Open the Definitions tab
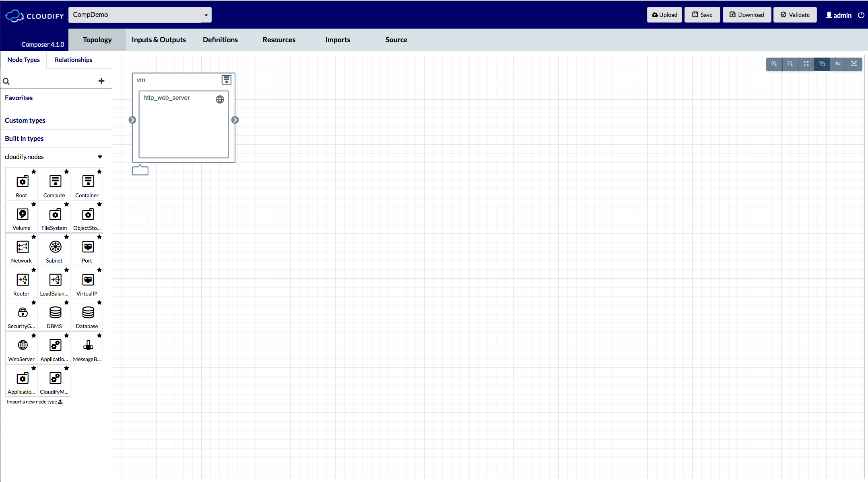Screen dimensions: 868x482 pyautogui.click(x=220, y=39)
